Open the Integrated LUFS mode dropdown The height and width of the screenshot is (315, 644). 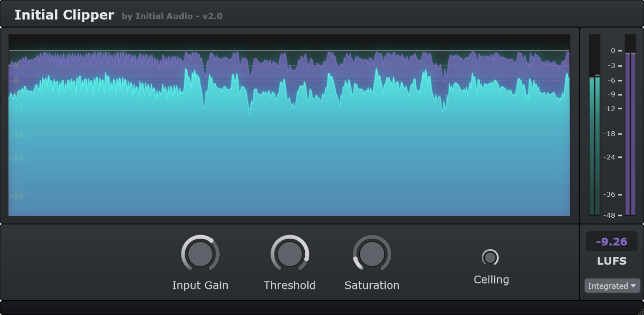[x=612, y=285]
